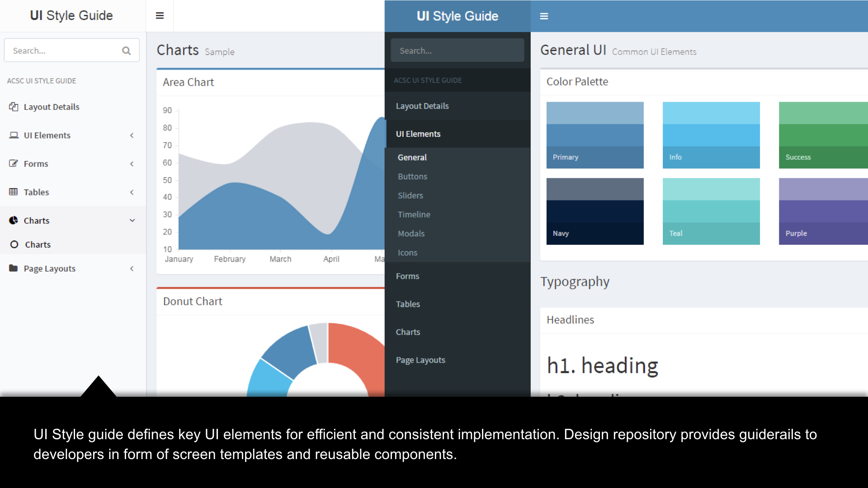Viewport: 868px width, 488px height.
Task: Click the Layout Details copy icon
Action: pyautogui.click(x=14, y=107)
